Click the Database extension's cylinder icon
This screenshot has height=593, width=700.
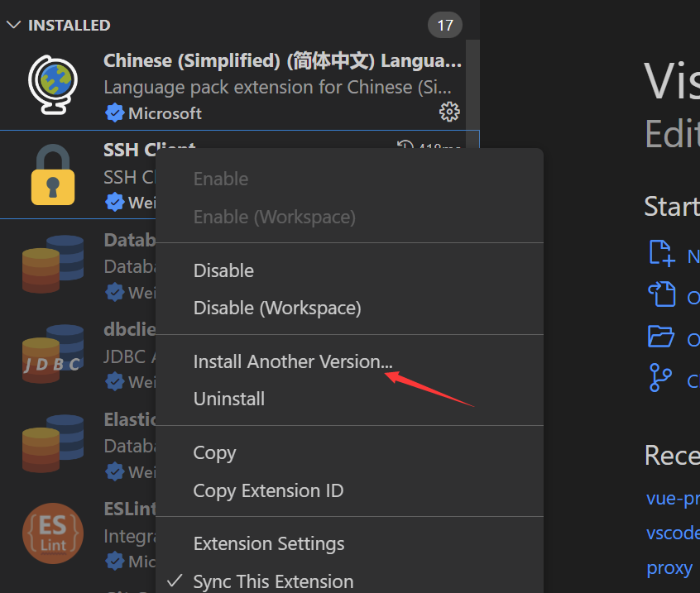click(52, 263)
